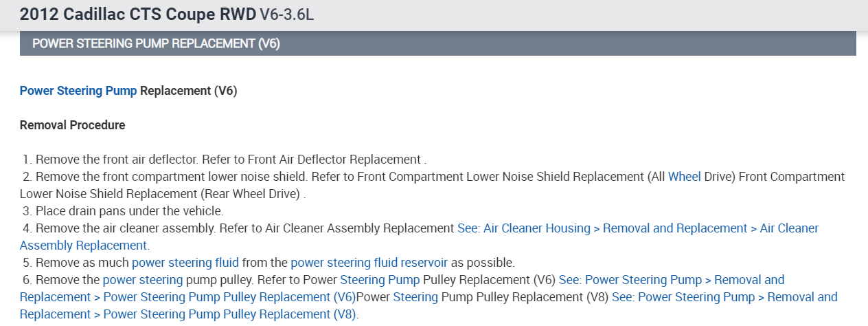This screenshot has width=868, height=326.
Task: Click the "Place drain pans under the vehicle" step
Action: point(129,211)
